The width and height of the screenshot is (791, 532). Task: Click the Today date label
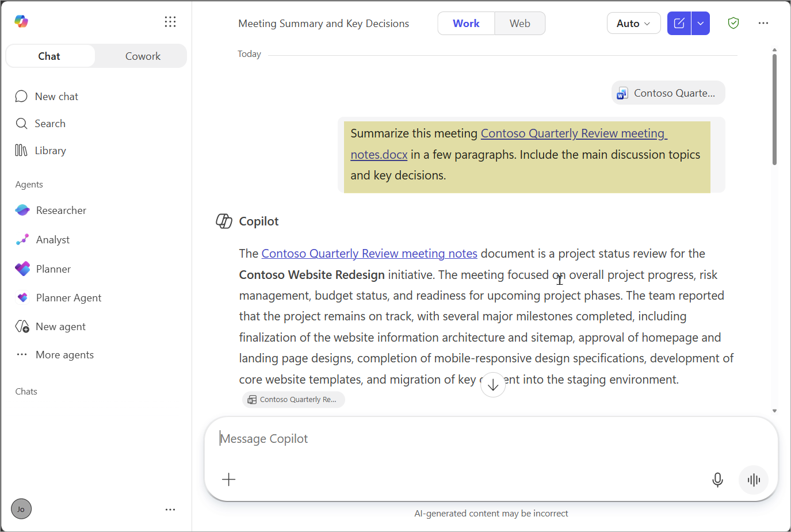(249, 54)
